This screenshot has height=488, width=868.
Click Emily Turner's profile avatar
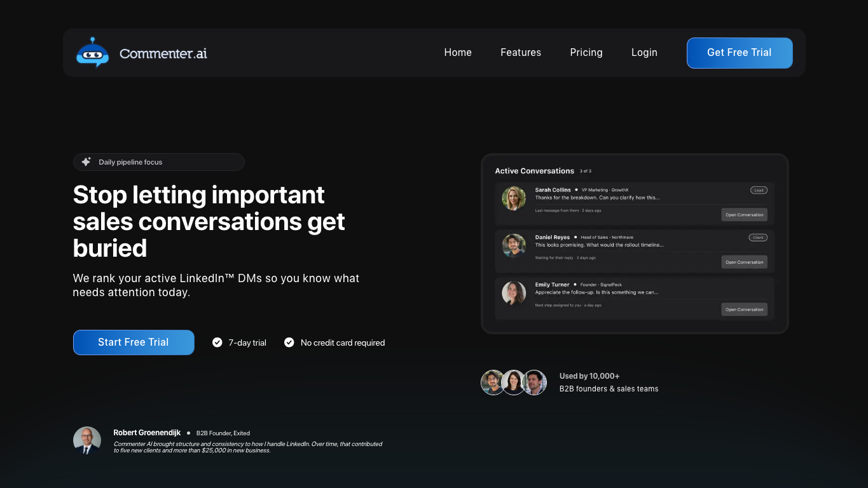coord(514,293)
